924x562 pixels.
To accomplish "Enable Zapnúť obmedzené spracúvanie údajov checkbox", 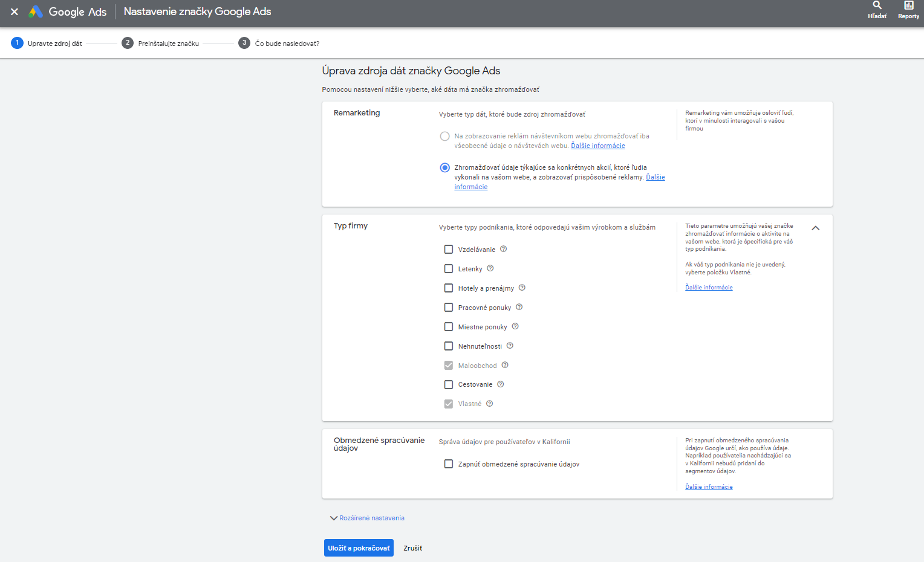I will point(449,464).
